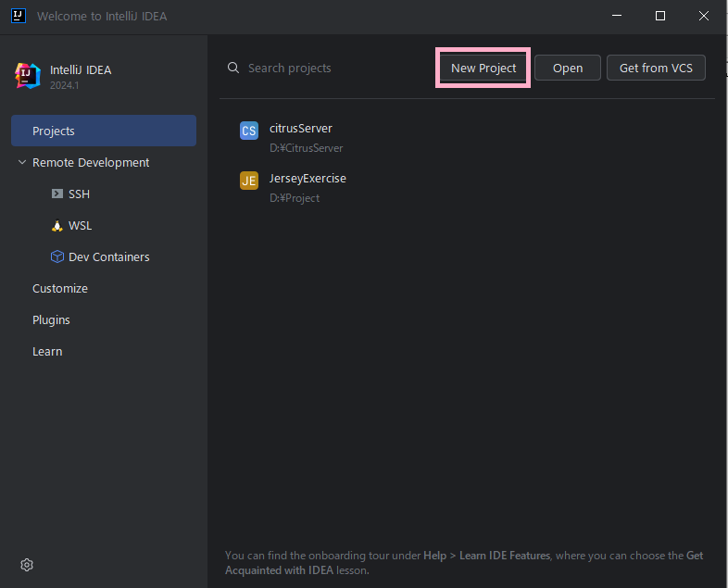Click Get from VCS button
The height and width of the screenshot is (588, 728).
coord(656,68)
